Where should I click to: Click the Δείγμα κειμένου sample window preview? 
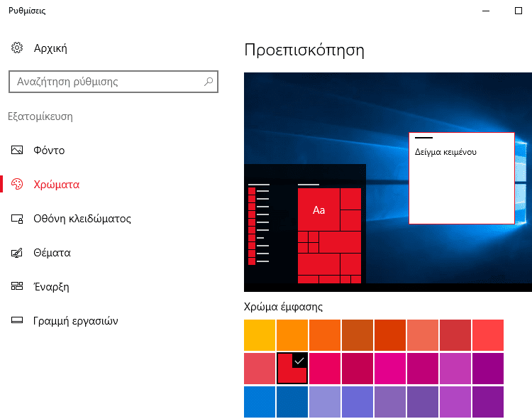click(x=462, y=178)
